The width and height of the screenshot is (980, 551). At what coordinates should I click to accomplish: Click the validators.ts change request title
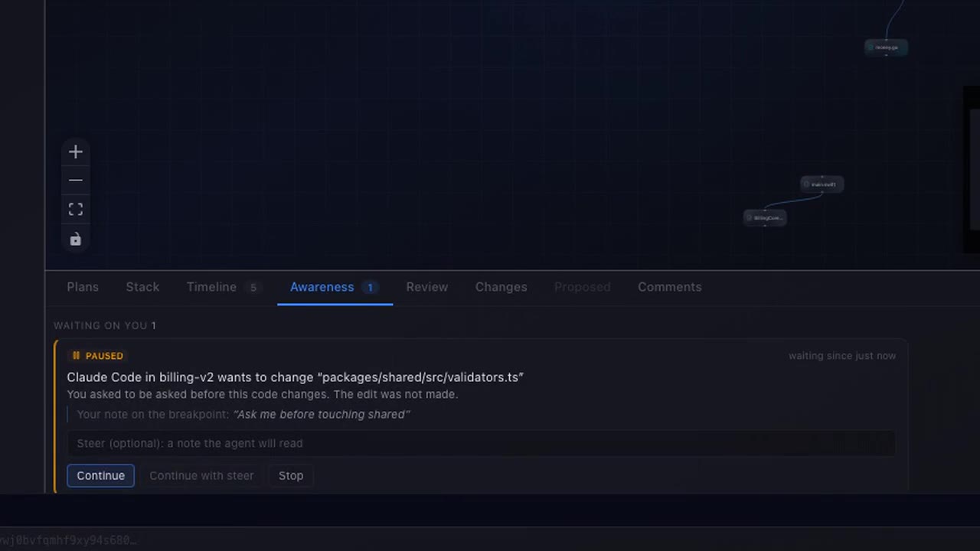(x=295, y=377)
